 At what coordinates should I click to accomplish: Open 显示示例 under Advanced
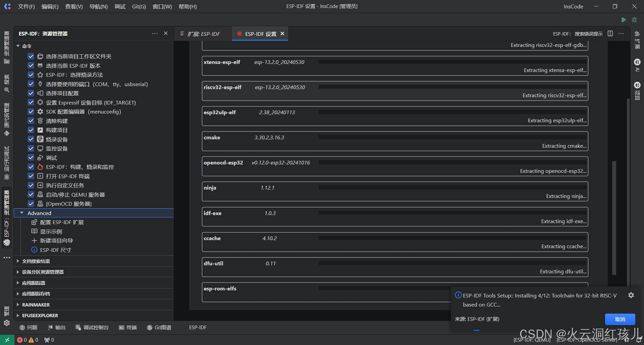[51, 231]
